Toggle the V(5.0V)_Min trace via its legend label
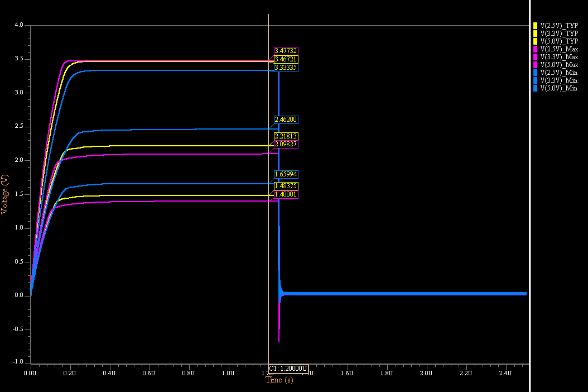 pos(559,88)
